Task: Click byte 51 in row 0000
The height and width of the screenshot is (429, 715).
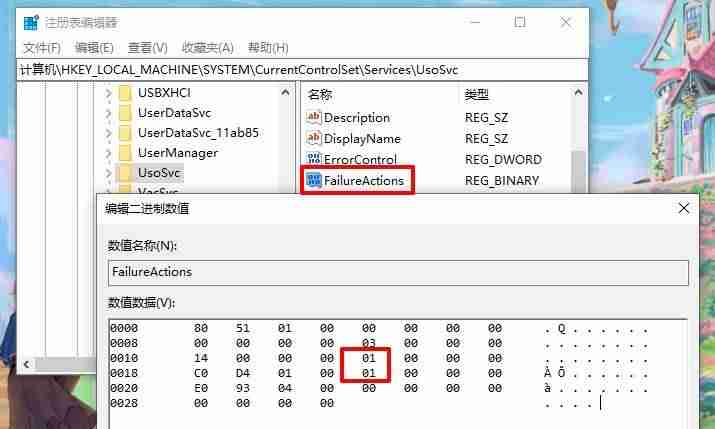Action: [x=243, y=328]
